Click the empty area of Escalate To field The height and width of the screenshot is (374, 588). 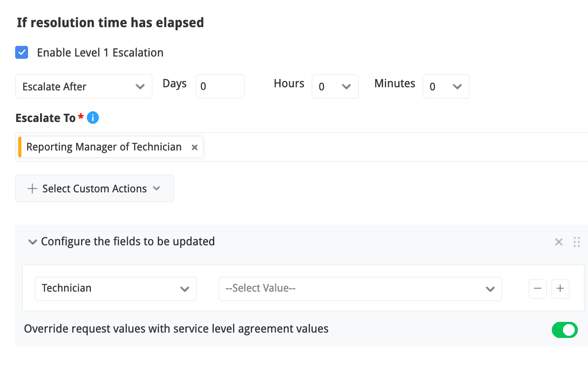tap(392, 147)
